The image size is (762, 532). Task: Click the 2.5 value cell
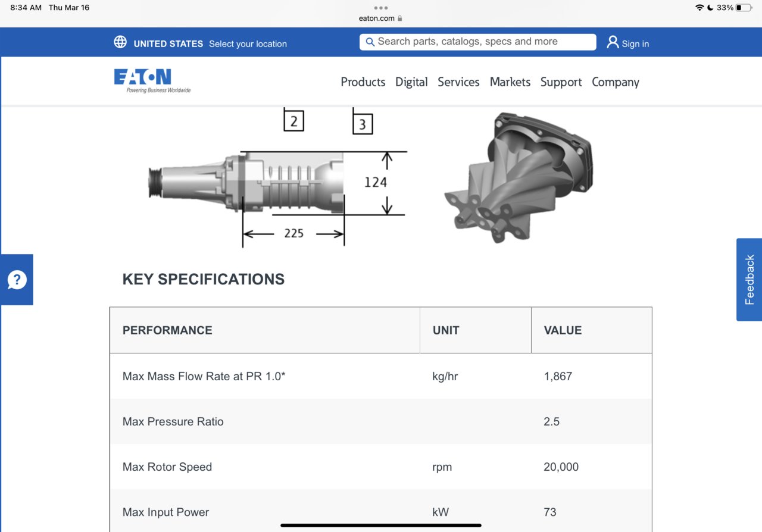pos(551,421)
